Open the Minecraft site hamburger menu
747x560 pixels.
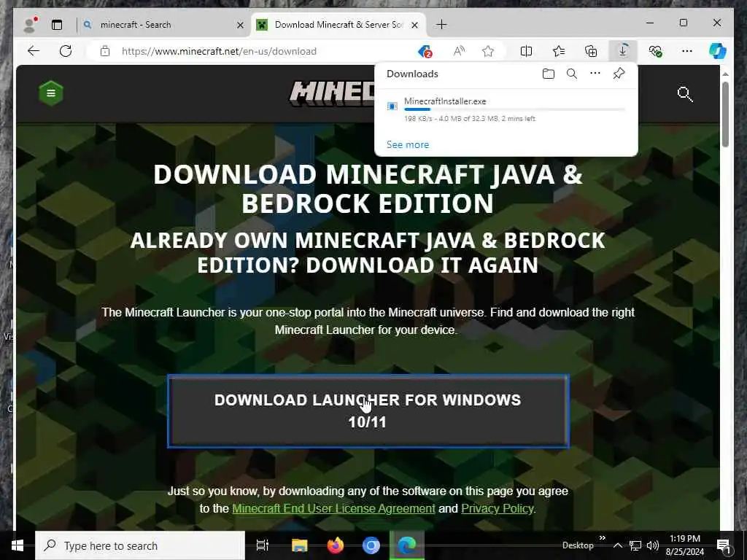[51, 93]
